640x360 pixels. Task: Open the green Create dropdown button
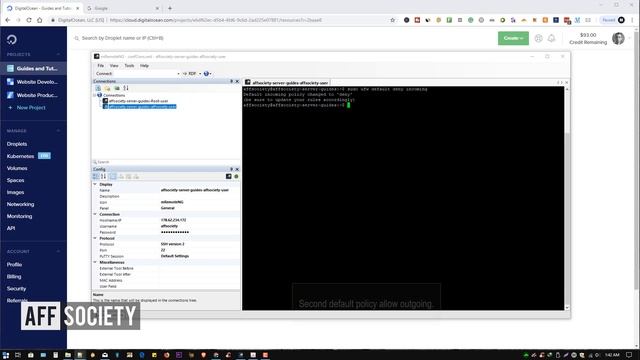tap(513, 38)
